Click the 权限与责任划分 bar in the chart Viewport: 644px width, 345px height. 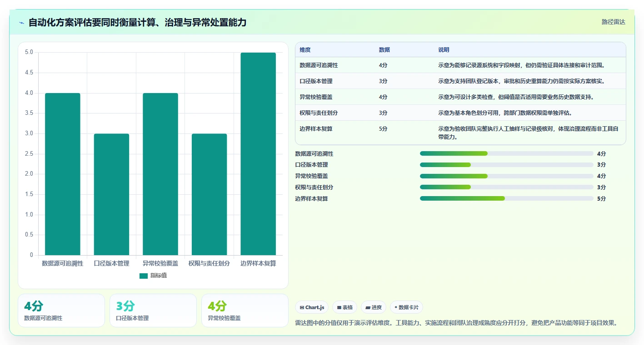[209, 194]
